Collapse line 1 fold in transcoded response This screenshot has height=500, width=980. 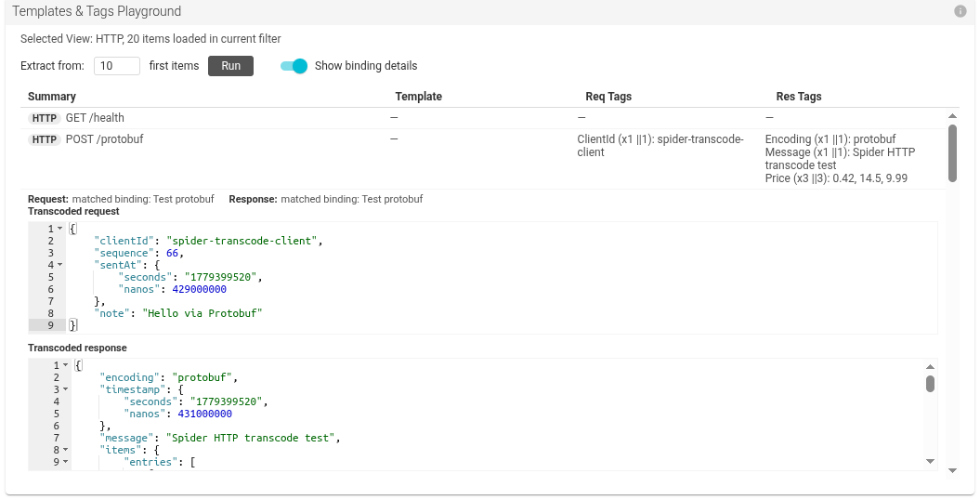point(66,365)
